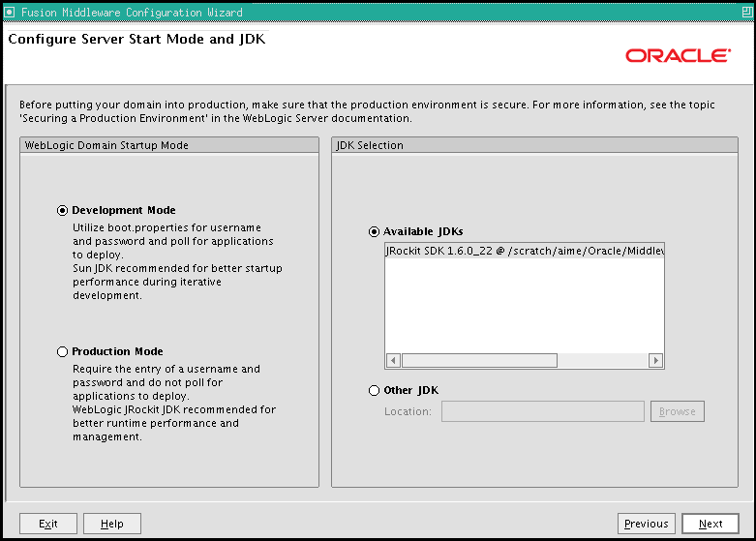
Task: Choose the Other JDK option
Action: click(374, 390)
